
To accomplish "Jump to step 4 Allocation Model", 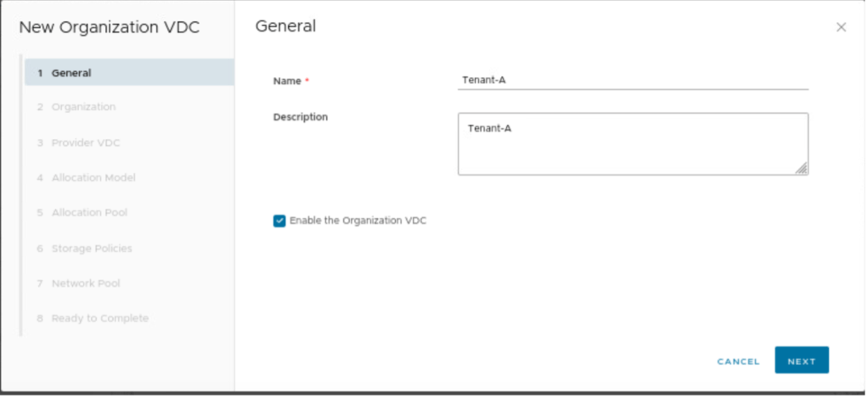I will tap(93, 177).
